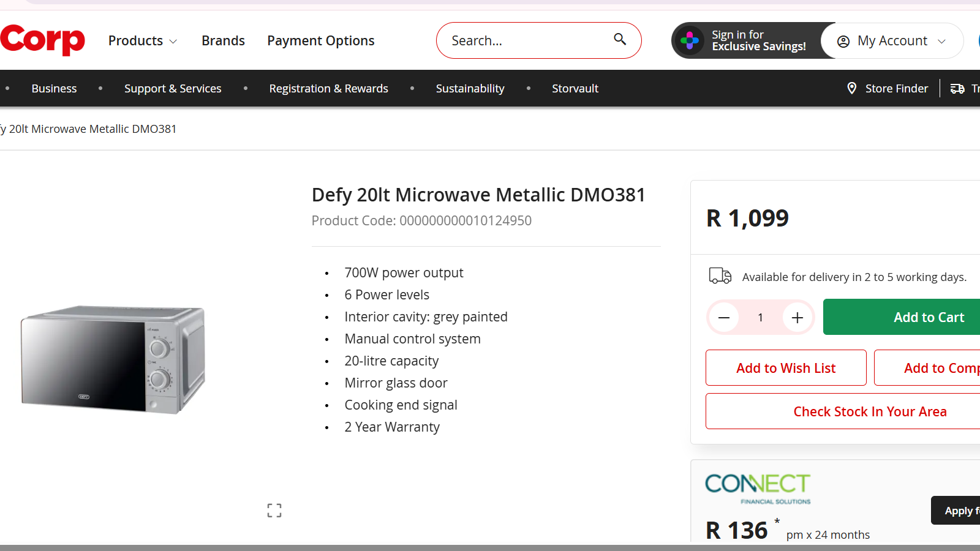
Task: Click the Corp logo
Action: [x=42, y=40]
